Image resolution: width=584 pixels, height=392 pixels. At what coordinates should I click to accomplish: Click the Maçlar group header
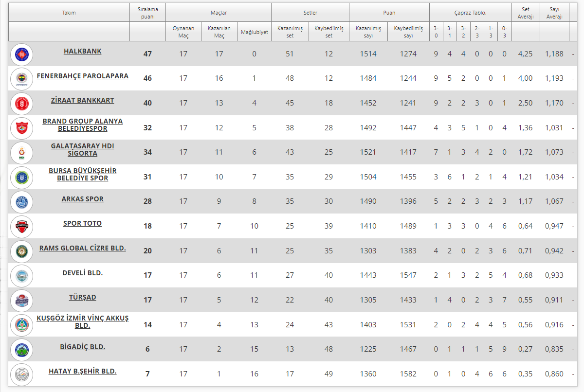(219, 13)
